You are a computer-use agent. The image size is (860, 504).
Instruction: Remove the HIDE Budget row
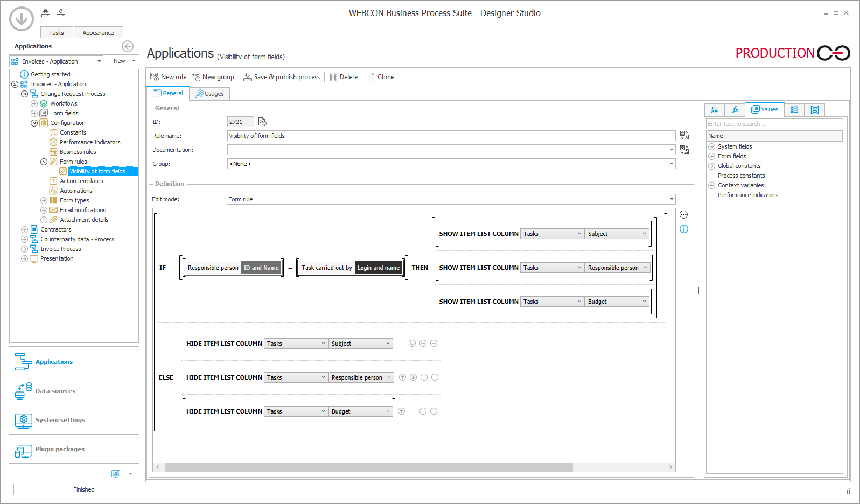tap(434, 411)
